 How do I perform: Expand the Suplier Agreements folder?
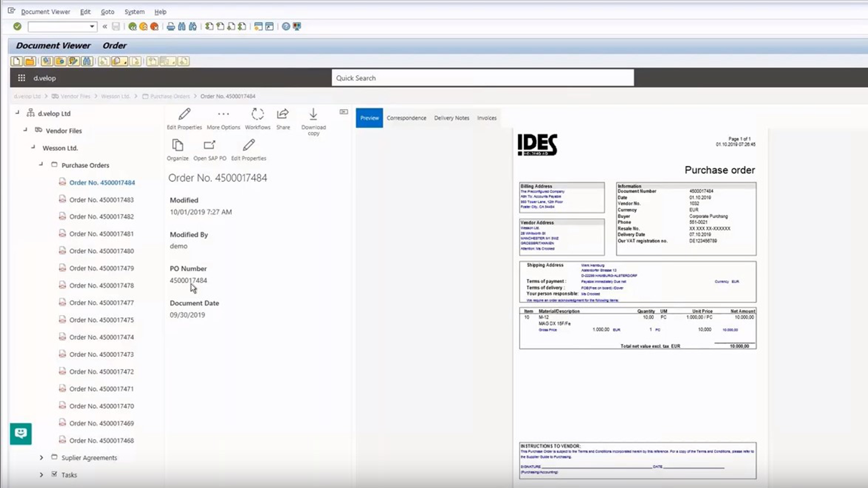tap(41, 458)
